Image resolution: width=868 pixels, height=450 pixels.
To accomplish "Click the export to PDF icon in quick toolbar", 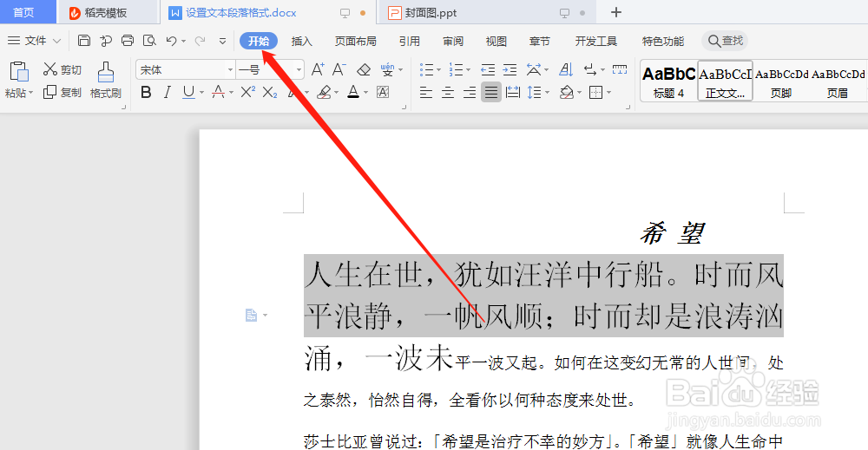I will tap(105, 41).
